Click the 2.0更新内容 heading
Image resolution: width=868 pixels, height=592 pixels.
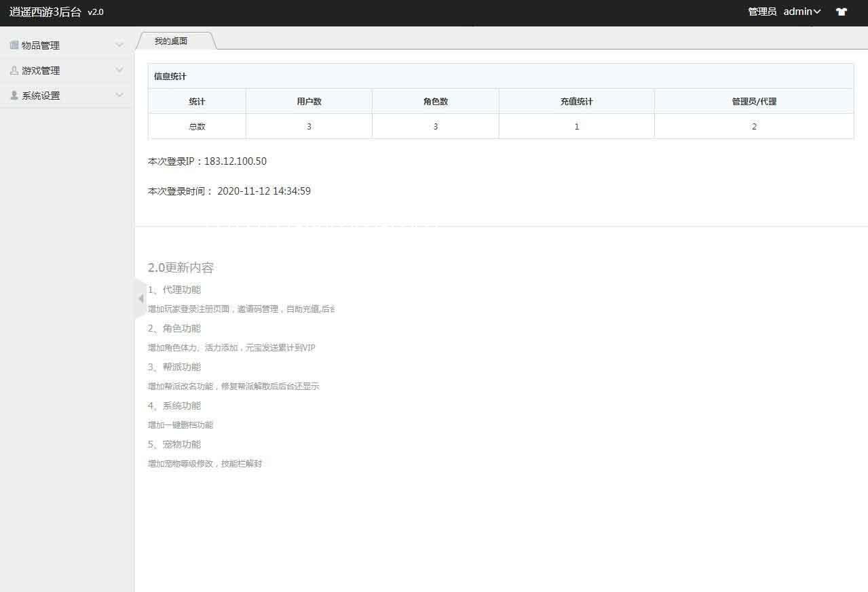pos(181,268)
